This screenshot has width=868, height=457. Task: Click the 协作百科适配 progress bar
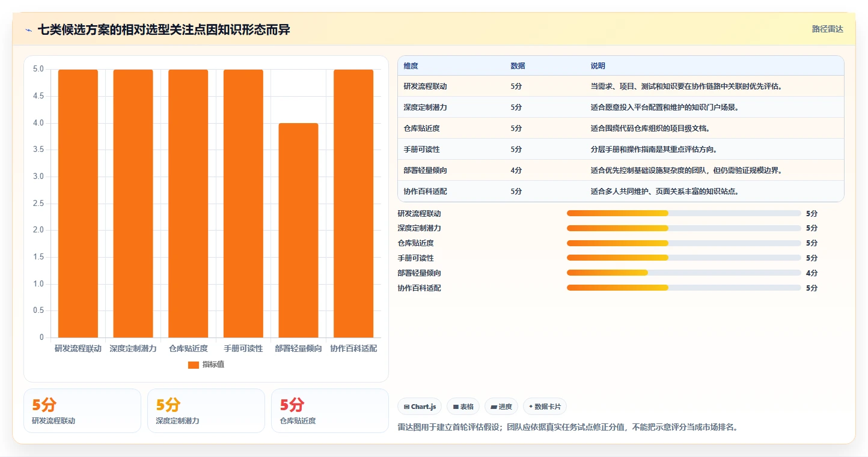(x=684, y=288)
